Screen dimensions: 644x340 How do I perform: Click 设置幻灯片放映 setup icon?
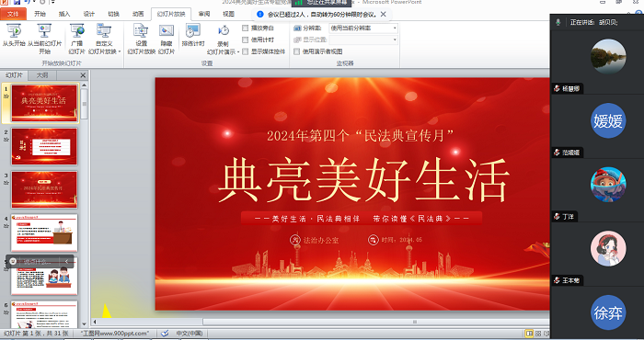click(x=141, y=39)
